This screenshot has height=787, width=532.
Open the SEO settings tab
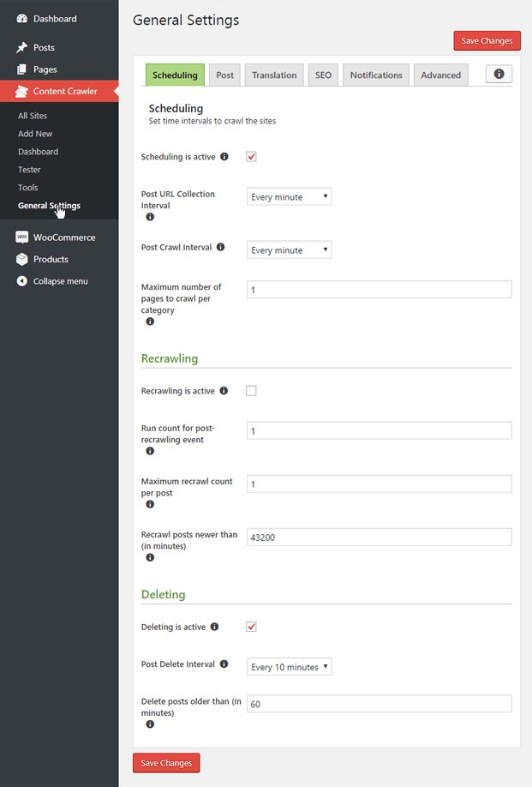[x=323, y=75]
